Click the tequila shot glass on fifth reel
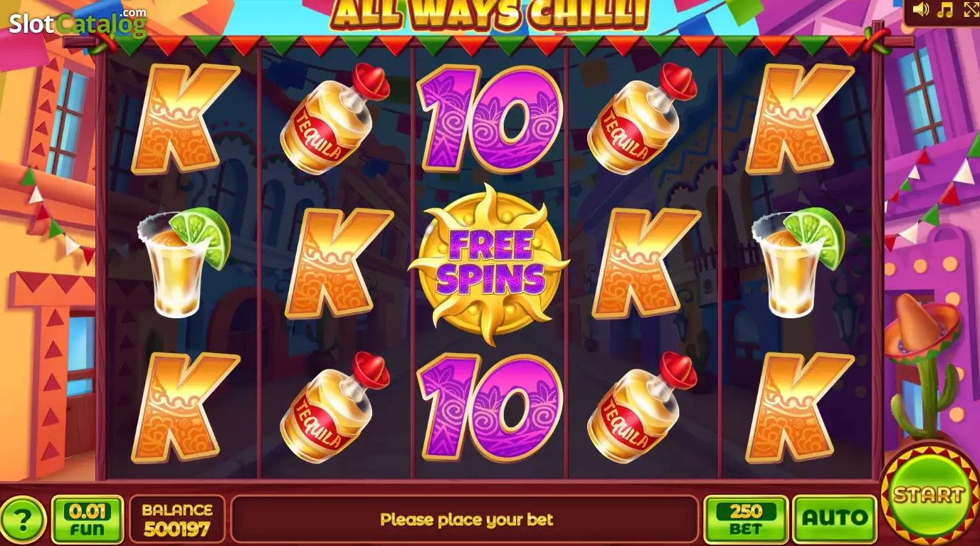Image resolution: width=980 pixels, height=546 pixels. 799,262
